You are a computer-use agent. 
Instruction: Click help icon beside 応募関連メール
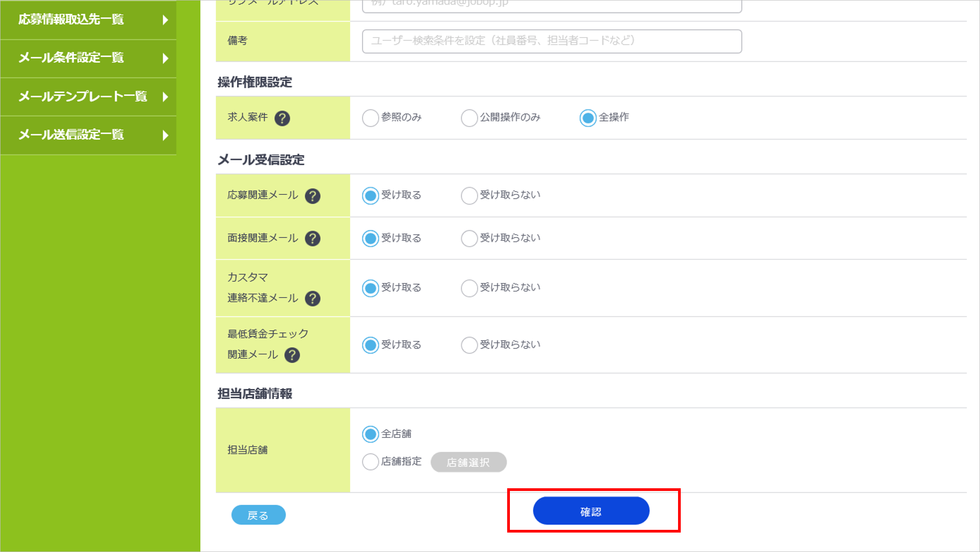[x=312, y=196]
